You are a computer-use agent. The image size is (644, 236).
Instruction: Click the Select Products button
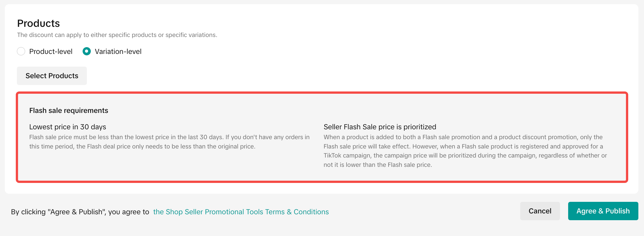[52, 76]
